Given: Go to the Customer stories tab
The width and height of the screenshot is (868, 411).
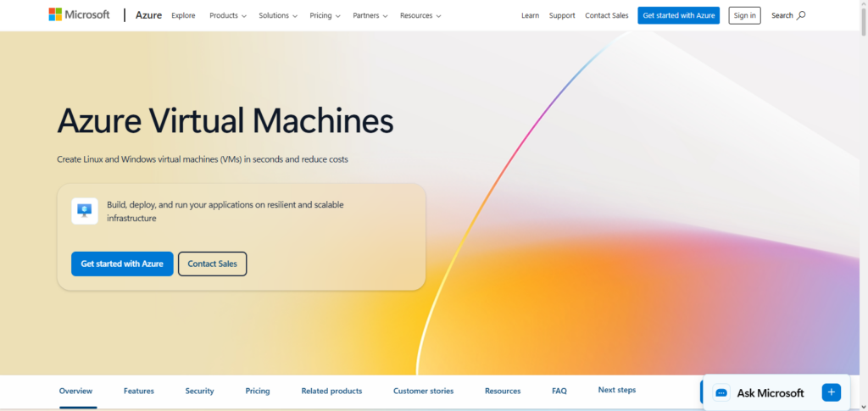Looking at the screenshot, I should point(424,392).
